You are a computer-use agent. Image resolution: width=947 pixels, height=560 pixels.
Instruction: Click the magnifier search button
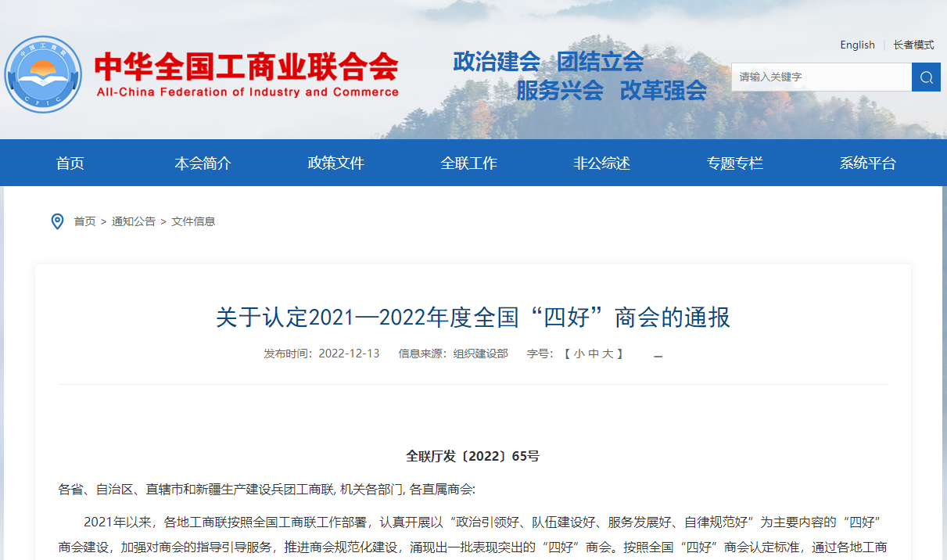tap(926, 77)
